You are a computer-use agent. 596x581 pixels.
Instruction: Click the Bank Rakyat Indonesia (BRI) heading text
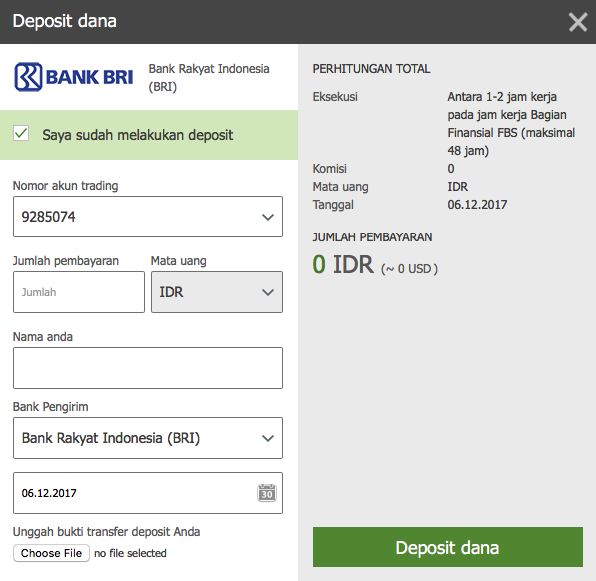pyautogui.click(x=209, y=78)
